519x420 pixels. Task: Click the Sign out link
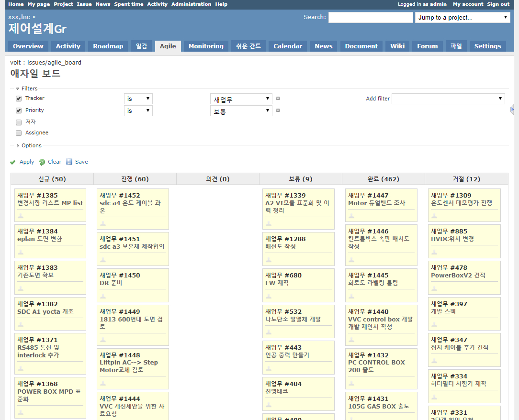tap(498, 4)
